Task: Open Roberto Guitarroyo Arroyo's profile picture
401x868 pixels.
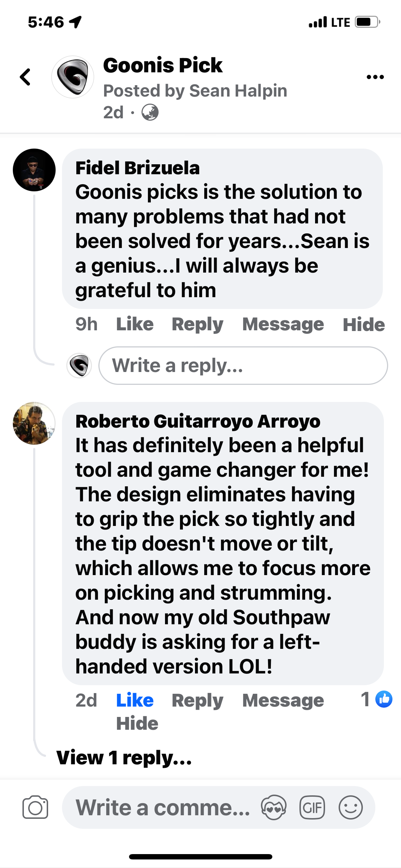Action: 34,423
